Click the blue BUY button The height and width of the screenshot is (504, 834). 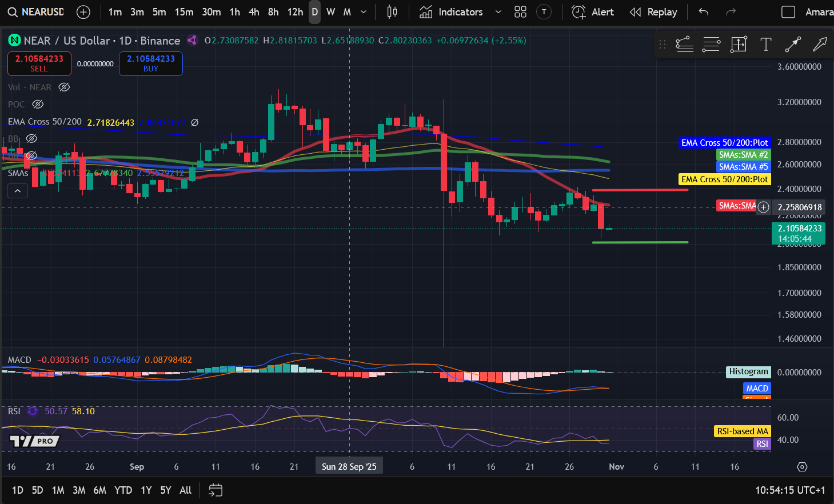pyautogui.click(x=150, y=64)
